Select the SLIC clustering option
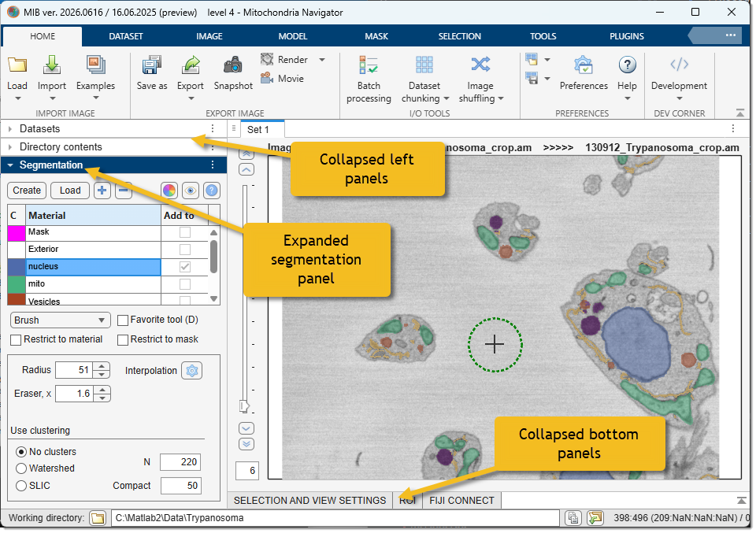This screenshot has height=533, width=756. (21, 486)
